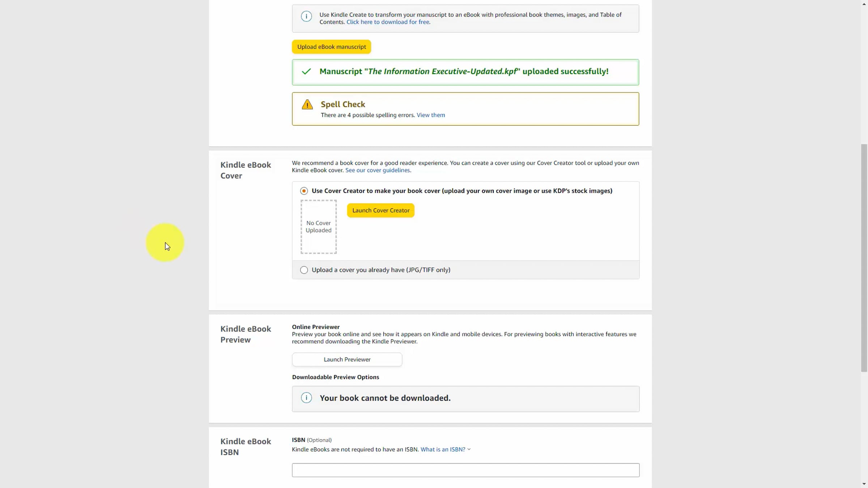Click the manuscript uploaded successfully banner
868x488 pixels.
pos(465,72)
